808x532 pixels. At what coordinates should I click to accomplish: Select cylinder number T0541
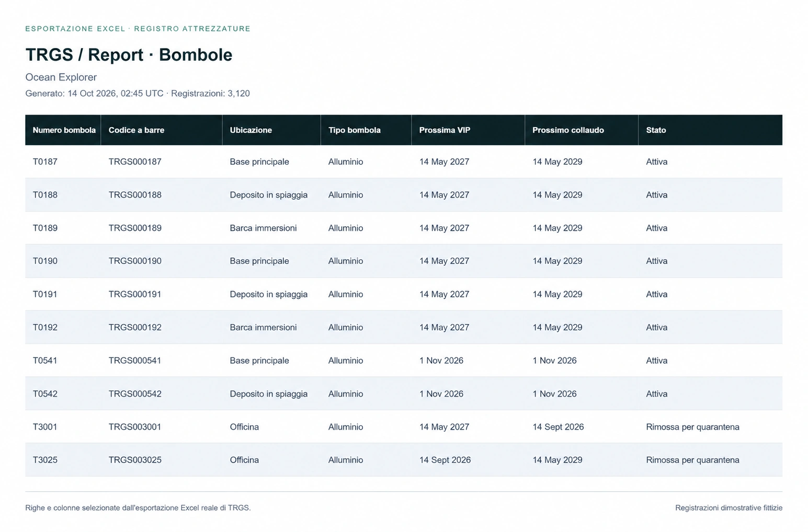click(x=45, y=361)
